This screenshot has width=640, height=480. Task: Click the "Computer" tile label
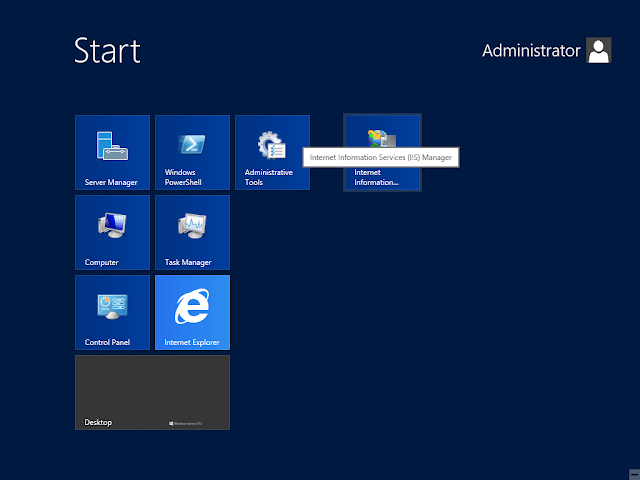(102, 263)
